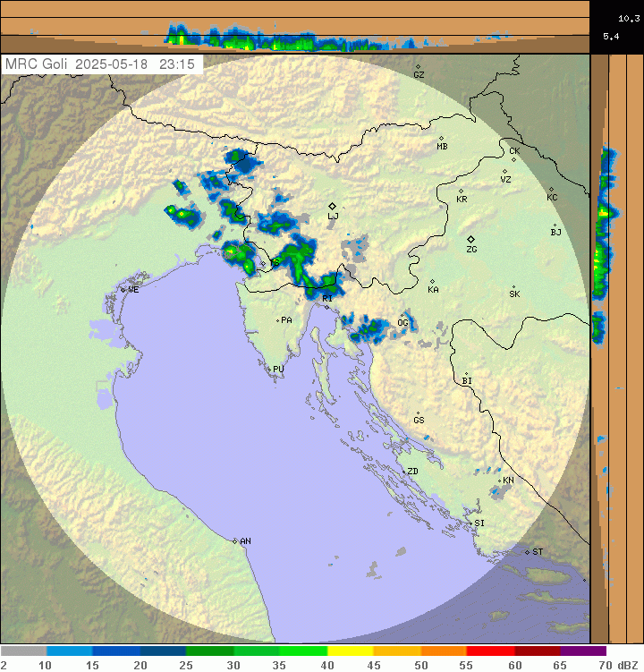Image resolution: width=644 pixels, height=672 pixels.
Task: Select the light blue 10 dBZ legend color
Action: pos(70,651)
